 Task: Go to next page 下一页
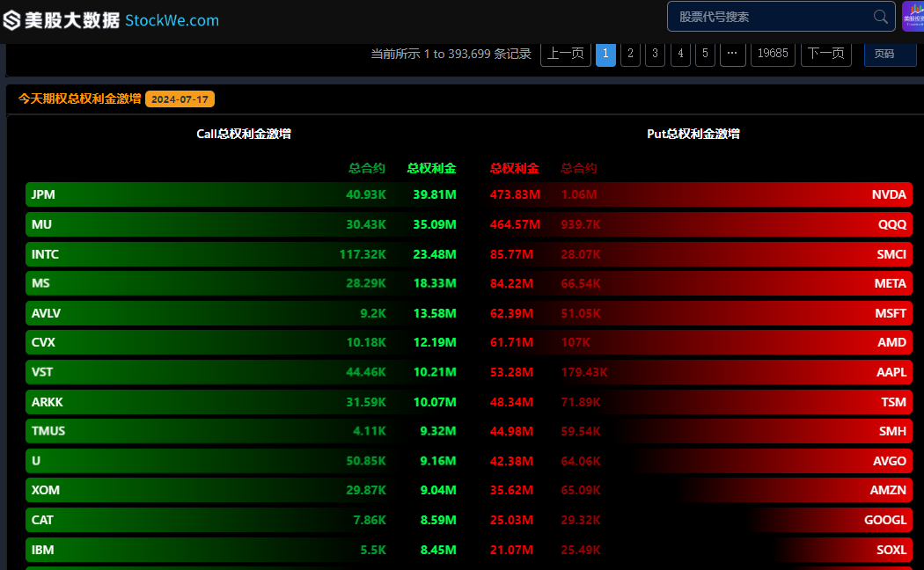[x=826, y=54]
